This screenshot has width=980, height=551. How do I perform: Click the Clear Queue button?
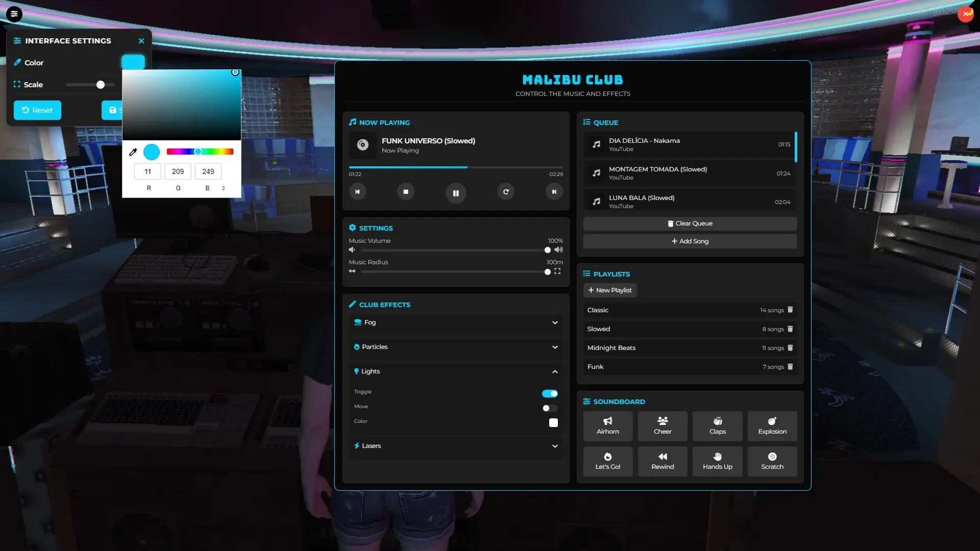(690, 223)
